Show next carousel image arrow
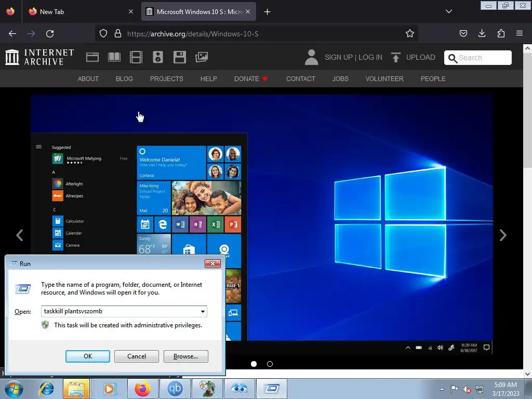 pyautogui.click(x=503, y=235)
